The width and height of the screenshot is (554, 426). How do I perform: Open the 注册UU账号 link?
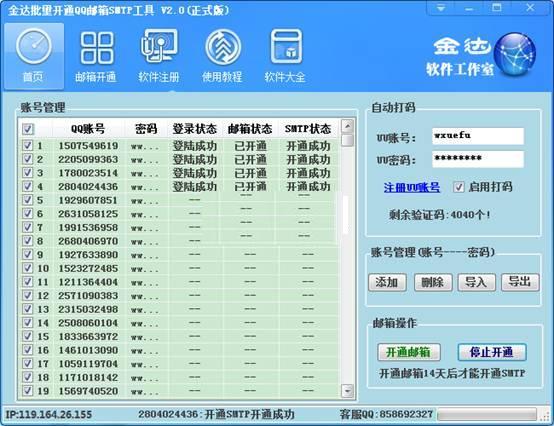click(x=412, y=187)
